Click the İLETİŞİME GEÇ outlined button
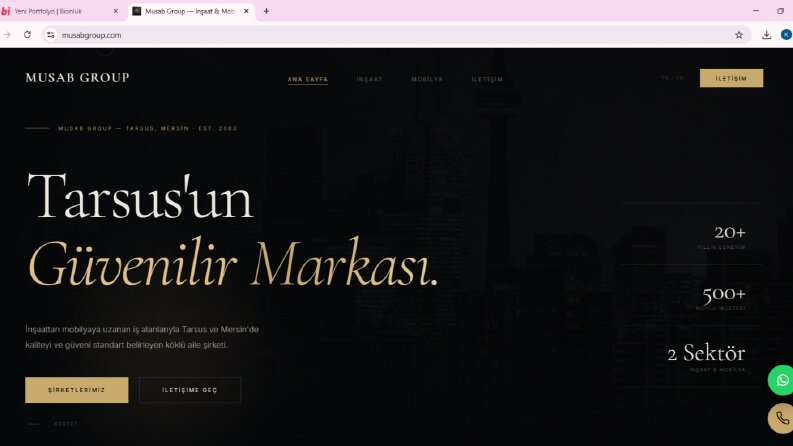793x446 pixels. click(x=190, y=390)
